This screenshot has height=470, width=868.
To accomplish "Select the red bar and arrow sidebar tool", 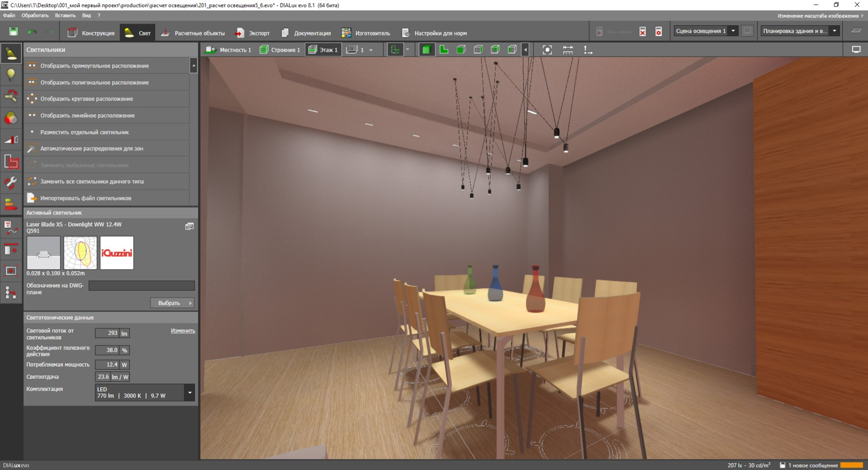I will [11, 249].
